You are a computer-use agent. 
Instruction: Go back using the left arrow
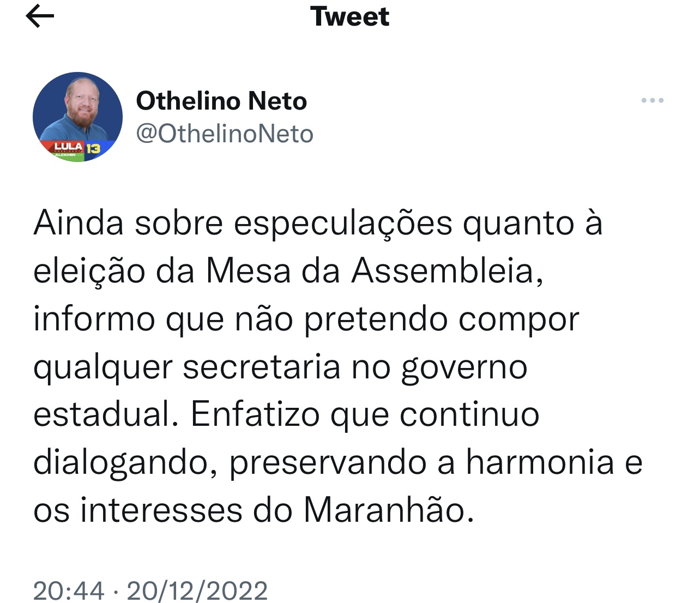tap(40, 16)
